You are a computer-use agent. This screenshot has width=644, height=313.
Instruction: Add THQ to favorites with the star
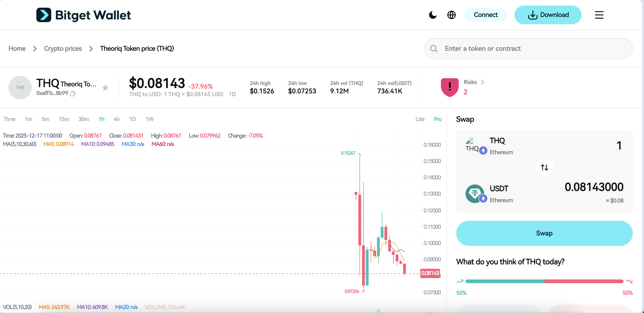(x=105, y=88)
